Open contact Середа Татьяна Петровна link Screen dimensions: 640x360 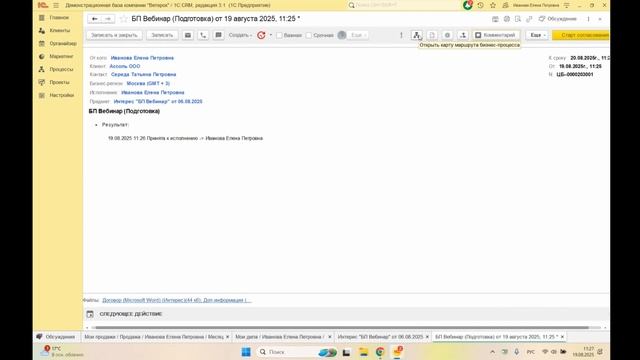[143, 74]
